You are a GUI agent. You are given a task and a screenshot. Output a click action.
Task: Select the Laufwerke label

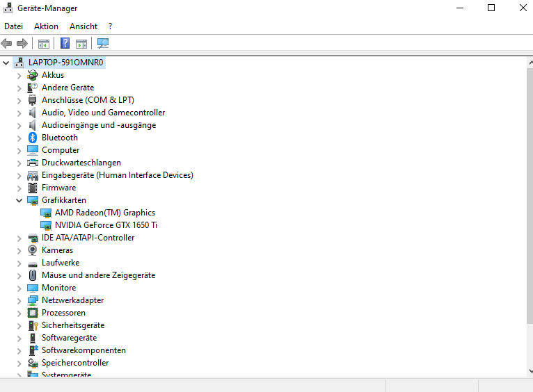[x=61, y=262]
